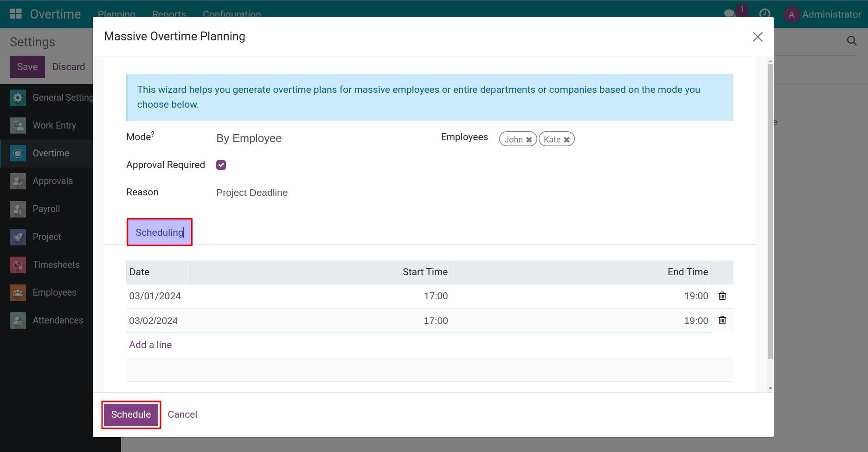Open the Employees settings section
The image size is (868, 452).
point(54,292)
